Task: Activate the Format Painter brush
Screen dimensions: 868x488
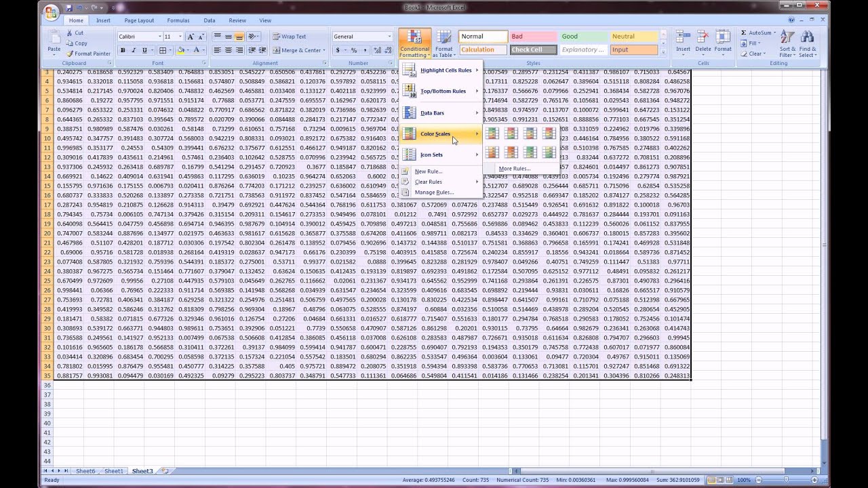Action: coord(88,54)
